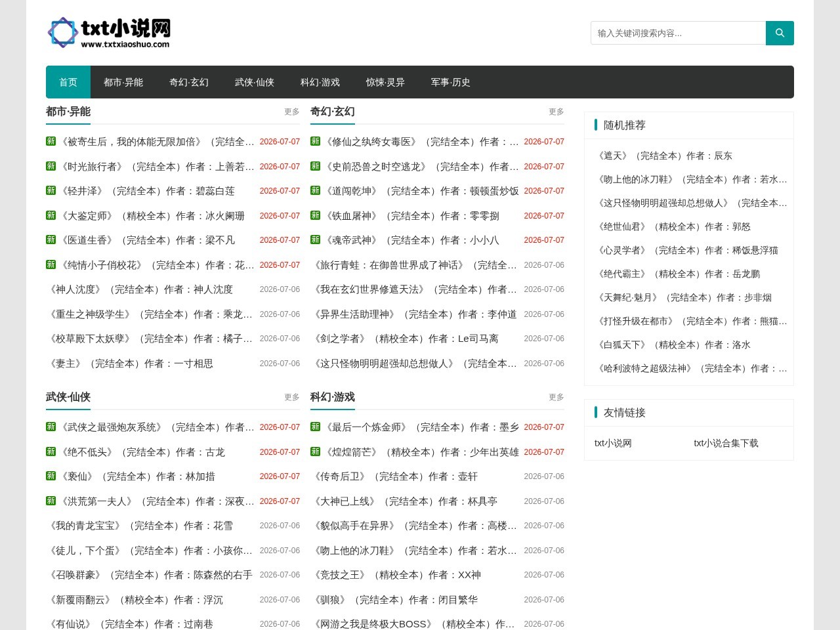Open 《驯狼》 by 闭目繁华

tap(394, 600)
